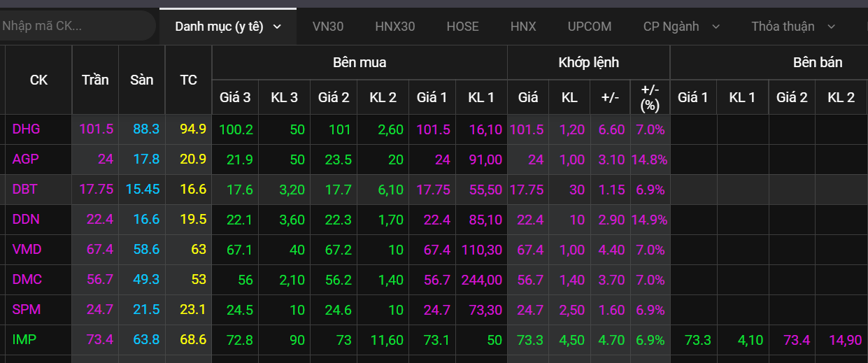The image size is (868, 363).
Task: Select the DMC stock symbol
Action: point(27,279)
